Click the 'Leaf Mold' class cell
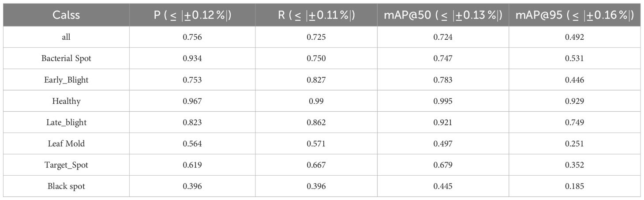This screenshot has width=644, height=200. pyautogui.click(x=66, y=143)
